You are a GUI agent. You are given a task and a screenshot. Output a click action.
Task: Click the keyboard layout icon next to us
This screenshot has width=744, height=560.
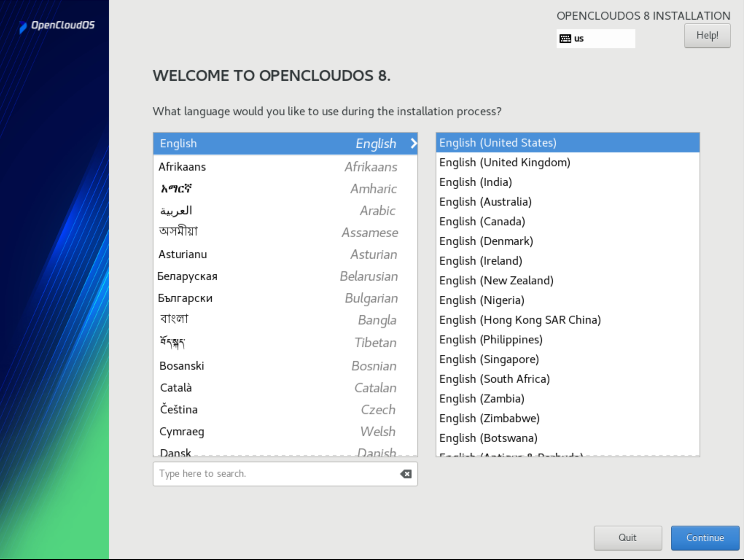point(565,38)
